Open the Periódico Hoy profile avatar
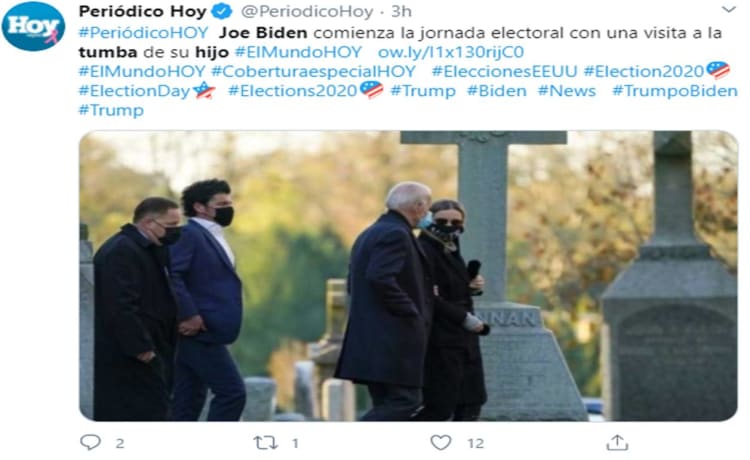This screenshot has width=750, height=460. click(33, 26)
